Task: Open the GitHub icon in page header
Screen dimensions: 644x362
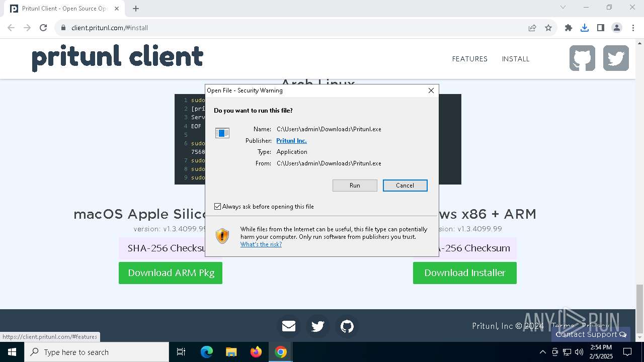Action: 583,58
